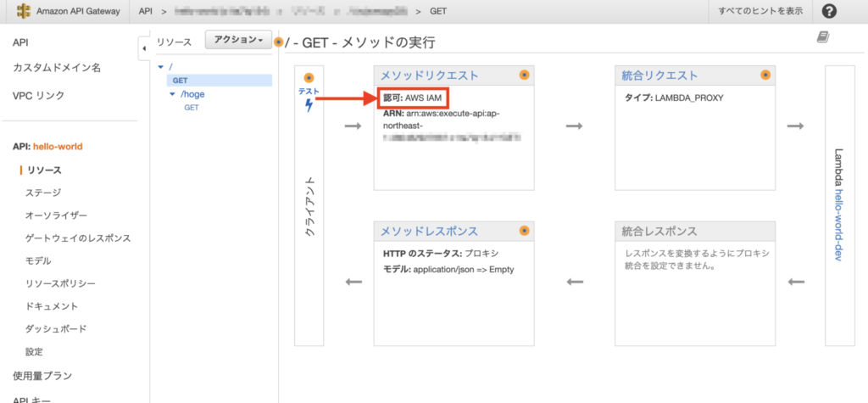Viewport: 868px width, 403px height.
Task: Click the GET breadcrumb in the top bar
Action: click(x=438, y=11)
